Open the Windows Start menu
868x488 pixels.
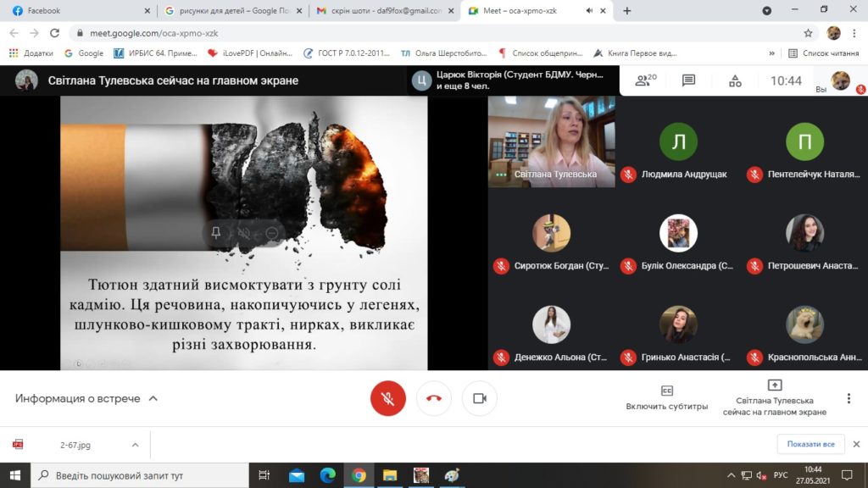point(15,475)
